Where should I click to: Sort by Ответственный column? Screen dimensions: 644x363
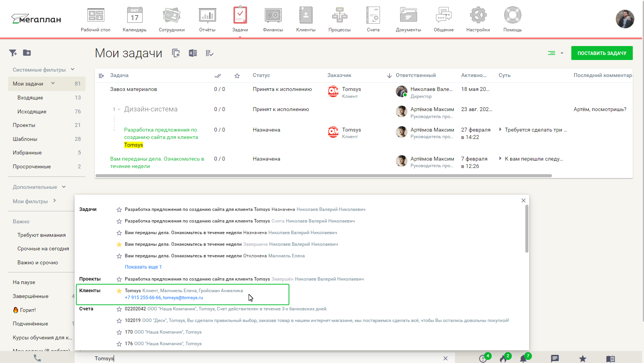416,75
